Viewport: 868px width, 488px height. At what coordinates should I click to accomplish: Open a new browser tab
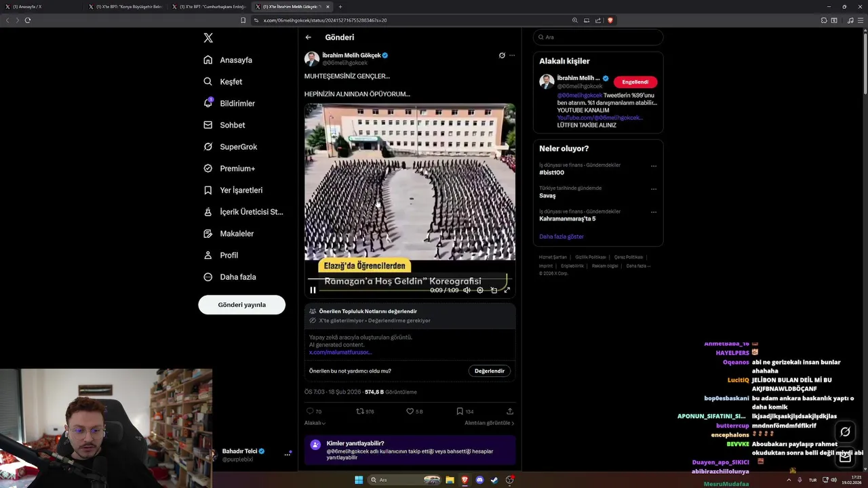pos(340,7)
